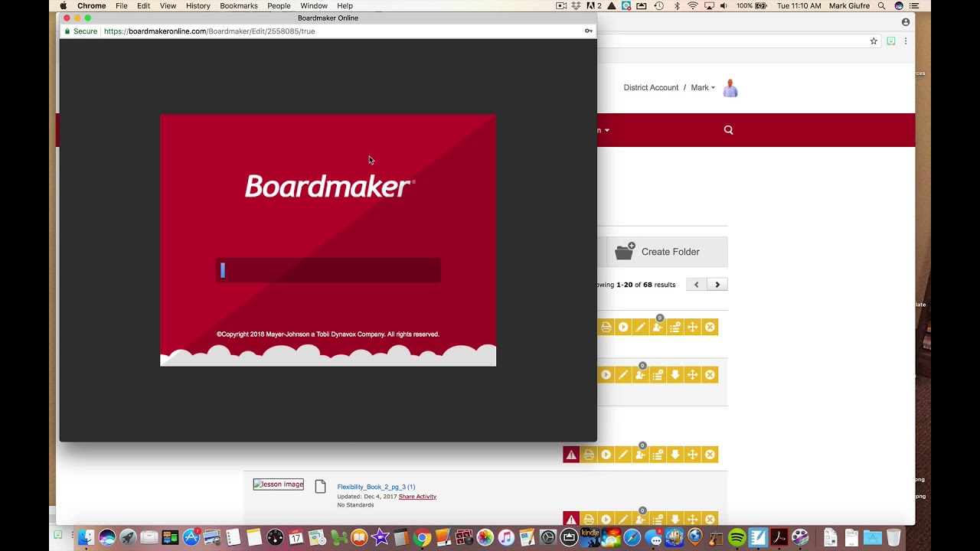Open the History menu

[198, 6]
